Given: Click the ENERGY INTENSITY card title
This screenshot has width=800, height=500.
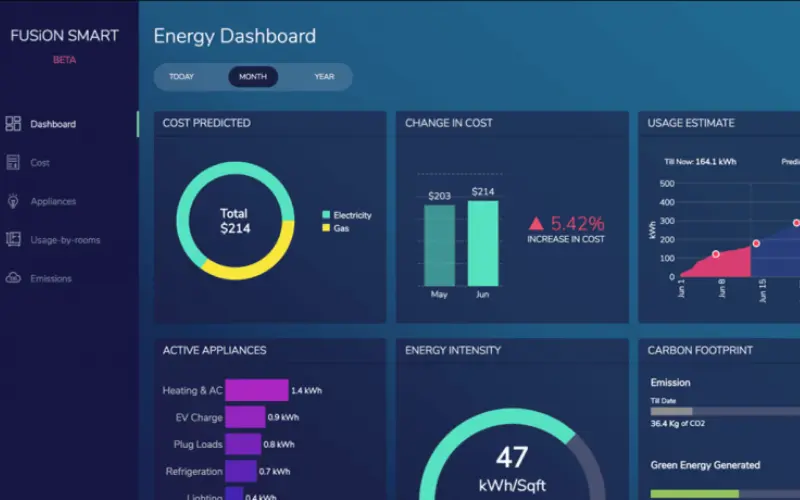Looking at the screenshot, I should click(x=453, y=351).
